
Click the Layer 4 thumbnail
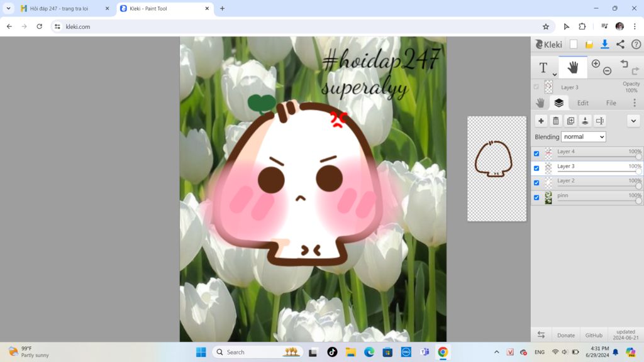pyautogui.click(x=548, y=153)
